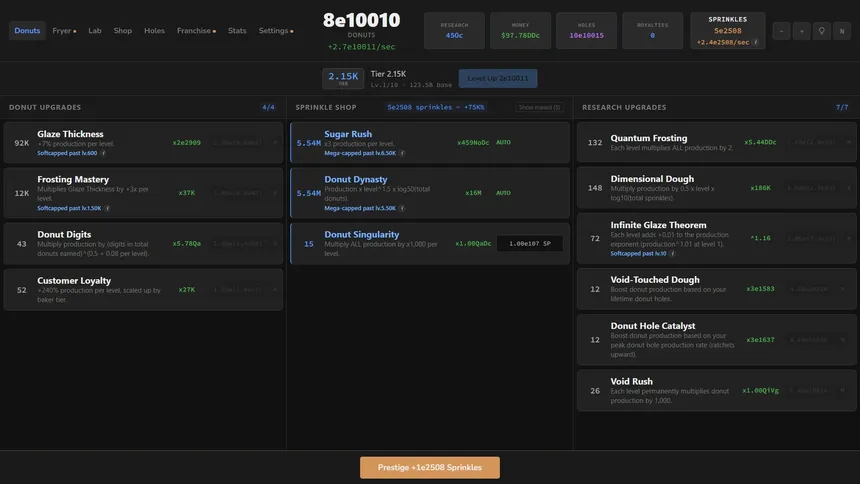Click Prestige +1e2508 Sprinkles button
The width and height of the screenshot is (860, 484).
tap(430, 468)
